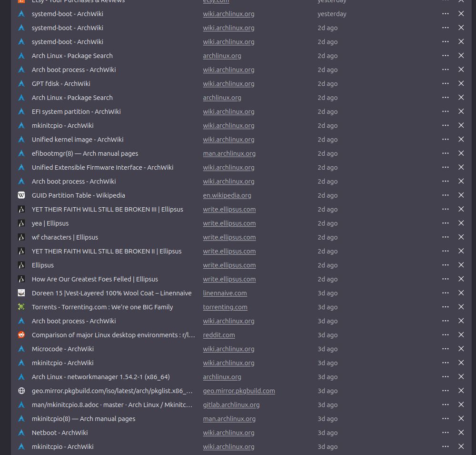Show more actions for man/mkinitcpio.8.adoc entry
The width and height of the screenshot is (476, 455).
coord(446,404)
